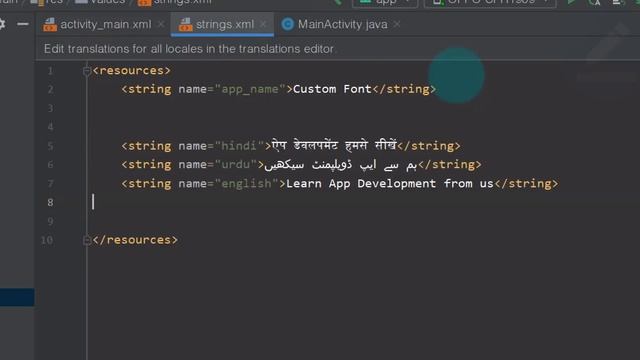Switch to the activity_main.xml tab

[98, 24]
